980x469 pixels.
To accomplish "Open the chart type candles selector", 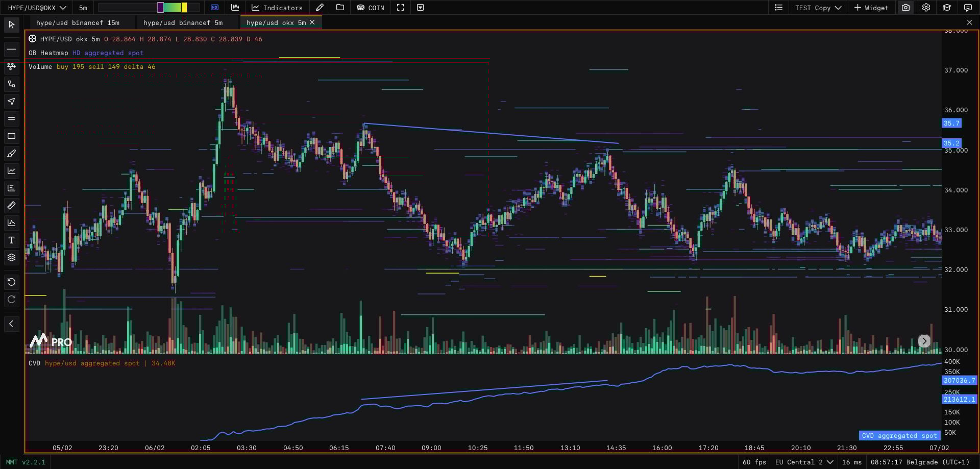I will (235, 8).
